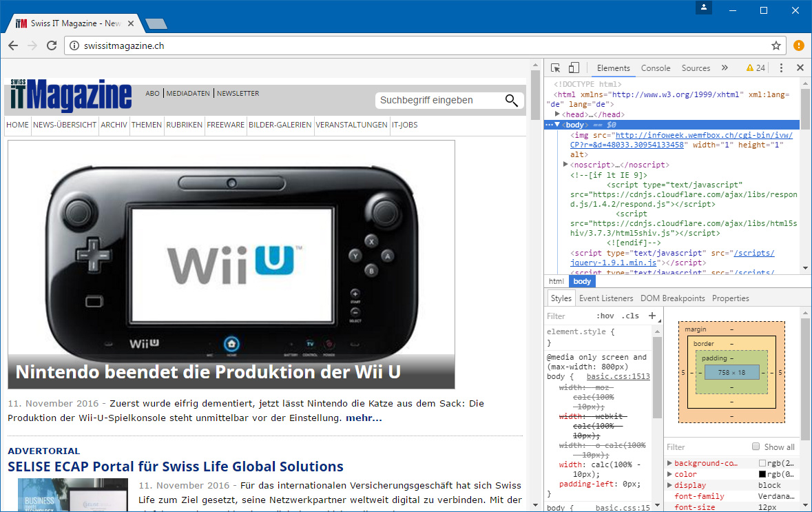Switch to the Sources tab
812x512 pixels.
pyautogui.click(x=696, y=68)
